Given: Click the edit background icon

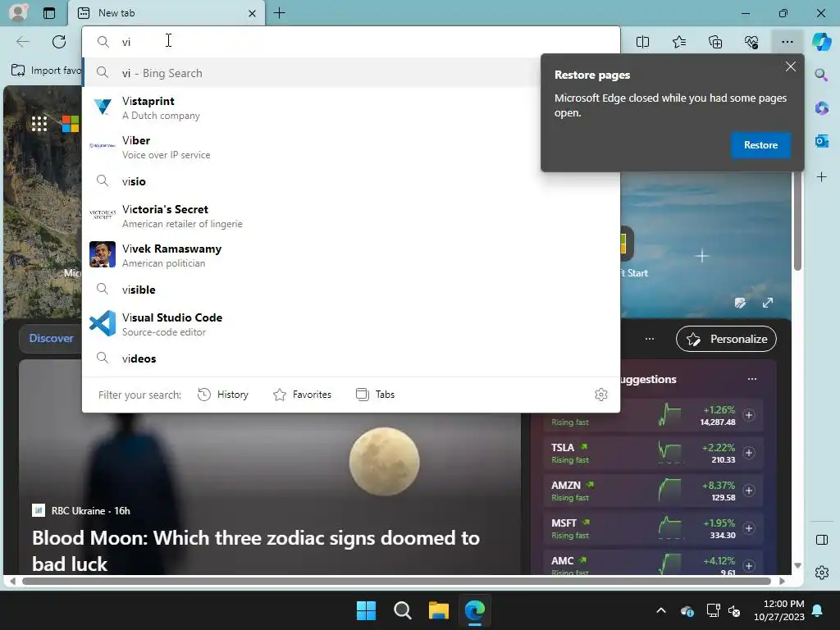Looking at the screenshot, I should tap(741, 304).
